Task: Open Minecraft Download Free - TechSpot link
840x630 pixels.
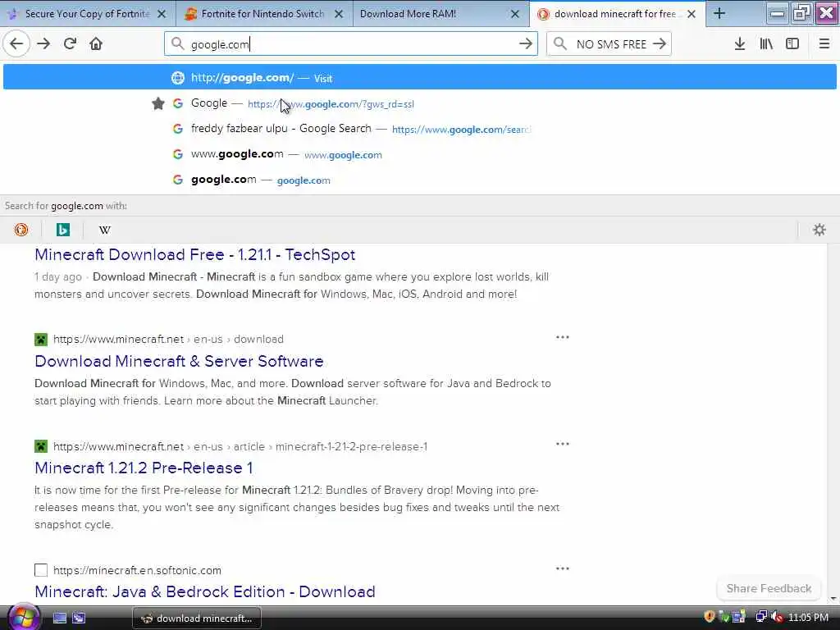Action: coord(195,254)
